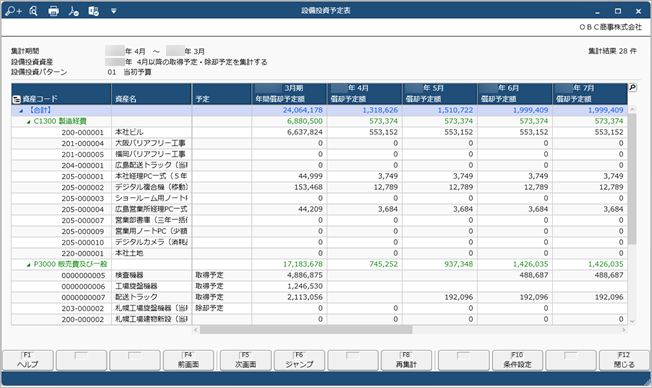Click the search icon beside the table header
Image resolution: width=652 pixels, height=388 pixels.
tap(632, 87)
